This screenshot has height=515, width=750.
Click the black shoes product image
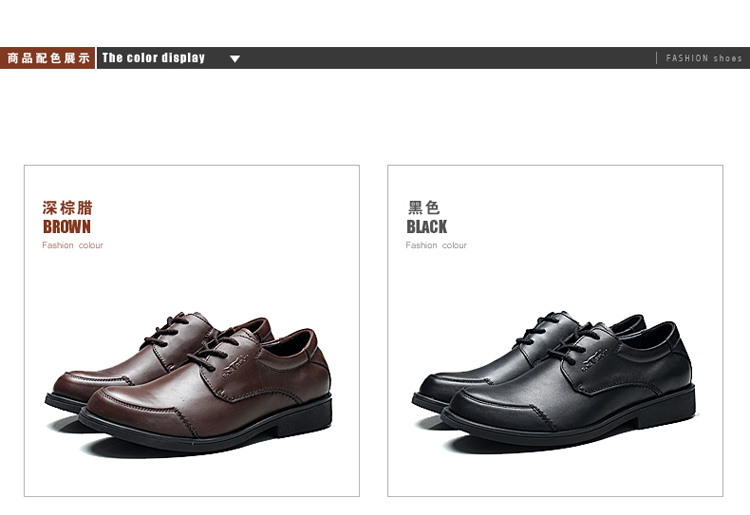[554, 381]
